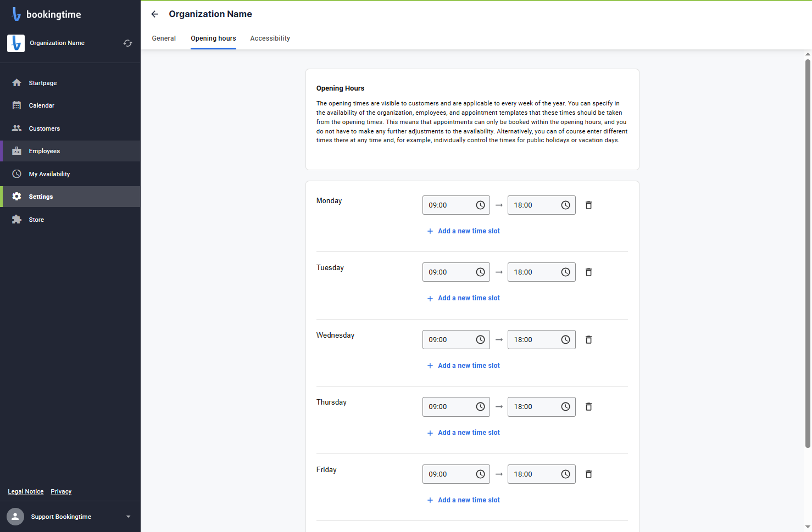Open clock picker for Tuesday start time
The width and height of the screenshot is (812, 532).
(480, 272)
